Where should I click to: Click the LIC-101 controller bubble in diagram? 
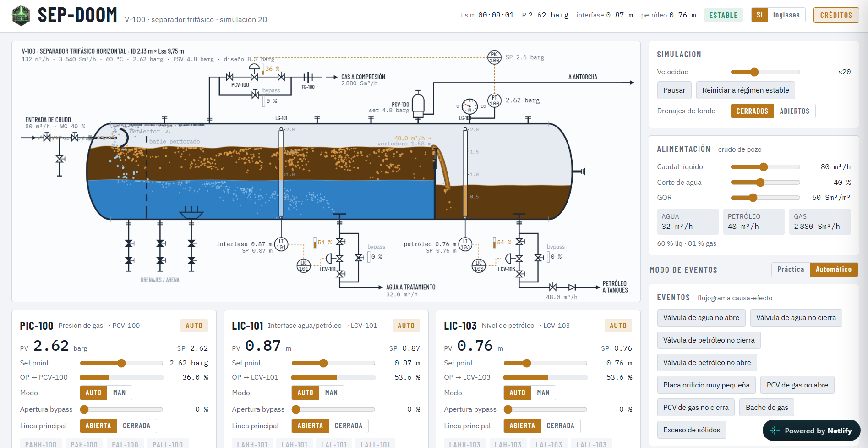pos(304,265)
